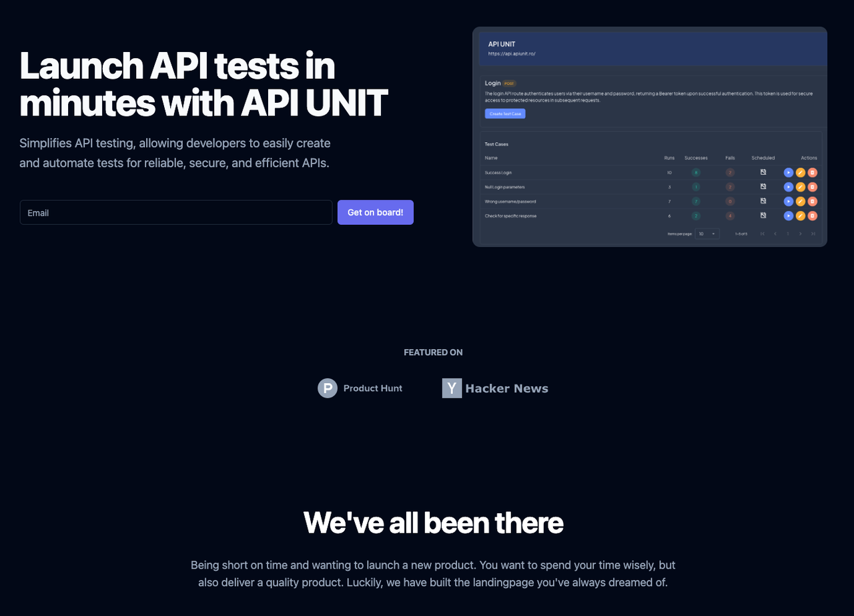Click the edit pencil icon for Success Login

click(801, 172)
